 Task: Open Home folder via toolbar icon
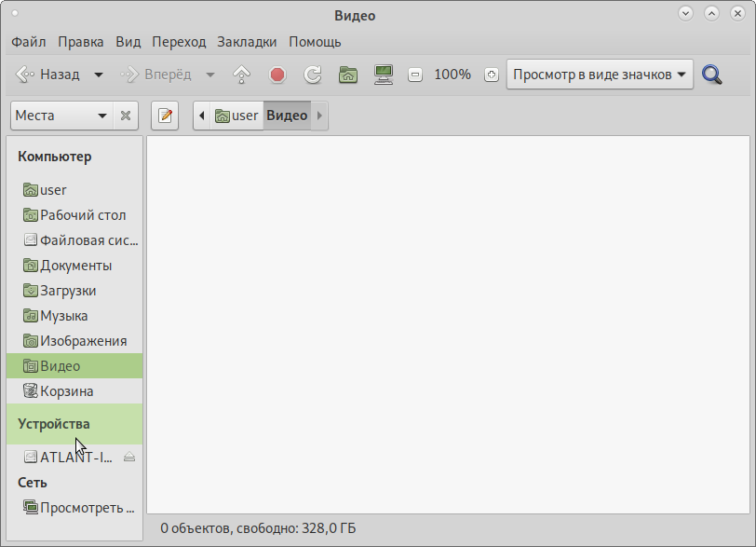[348, 75]
